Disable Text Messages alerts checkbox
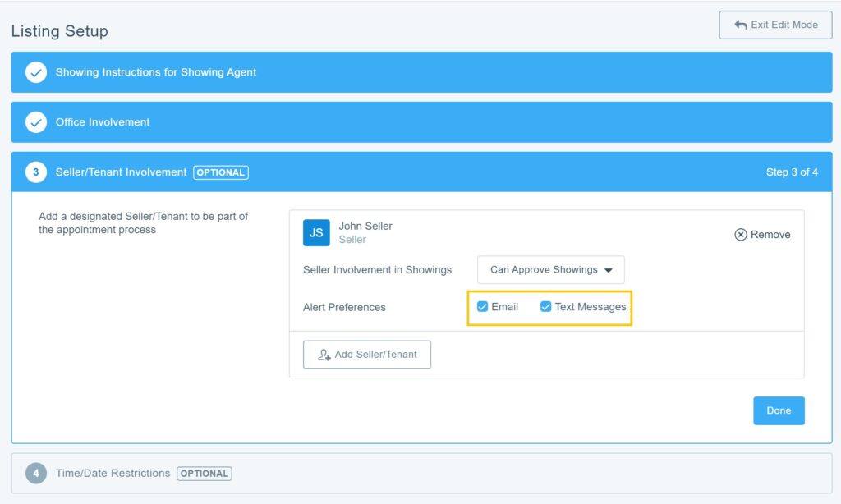Screen dimensions: 841x504 545,307
